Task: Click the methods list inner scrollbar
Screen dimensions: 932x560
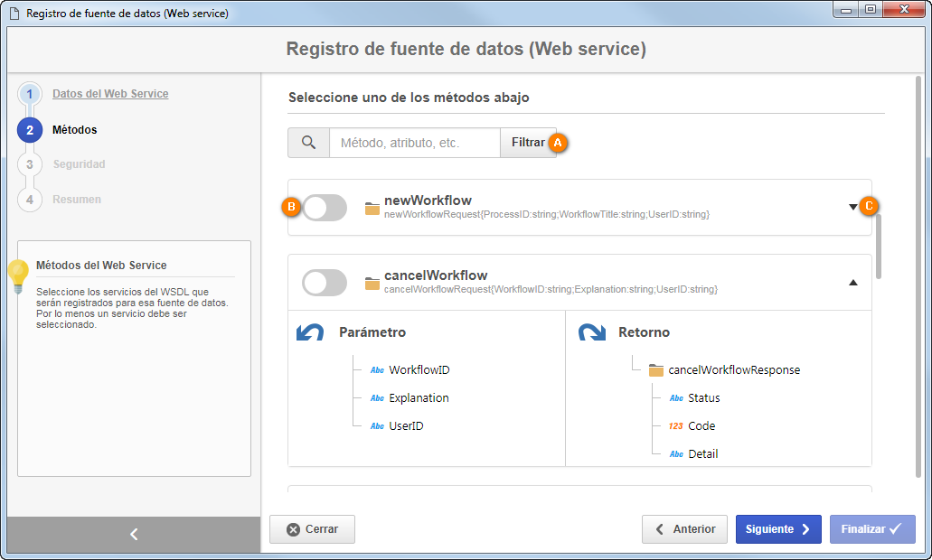Action: point(879,246)
